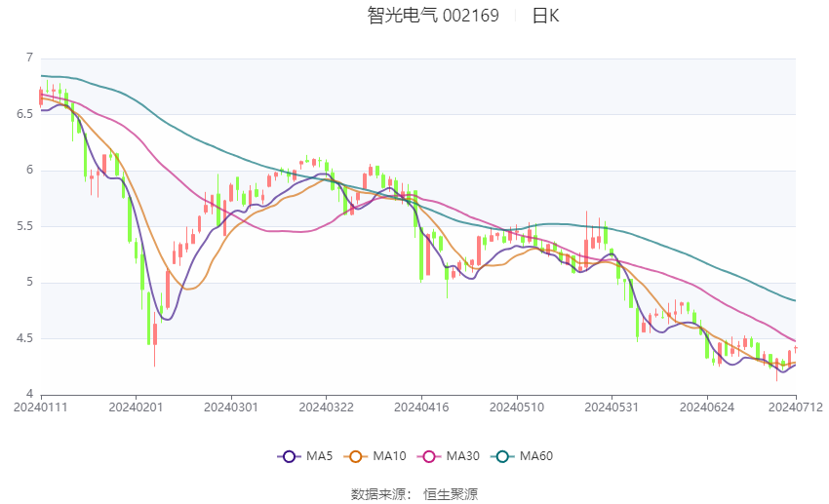The image size is (829, 504).
Task: Click the purple MA5 legend circle marker
Action: point(289,456)
